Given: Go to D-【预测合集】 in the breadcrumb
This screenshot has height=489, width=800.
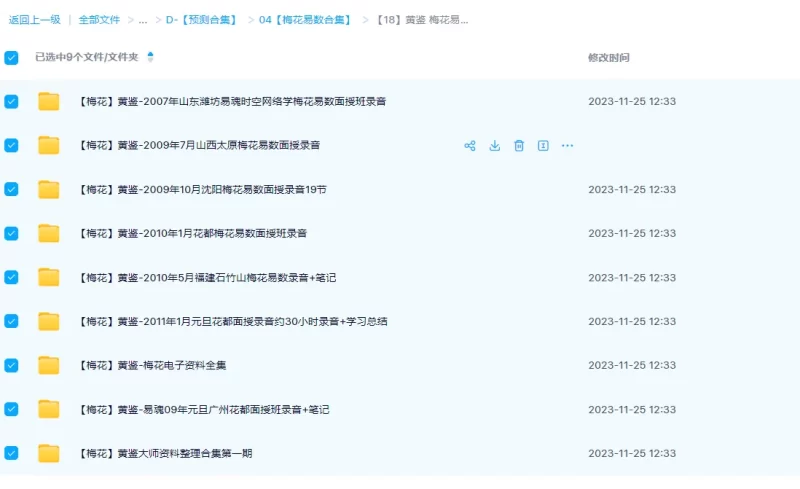Looking at the screenshot, I should pos(201,20).
